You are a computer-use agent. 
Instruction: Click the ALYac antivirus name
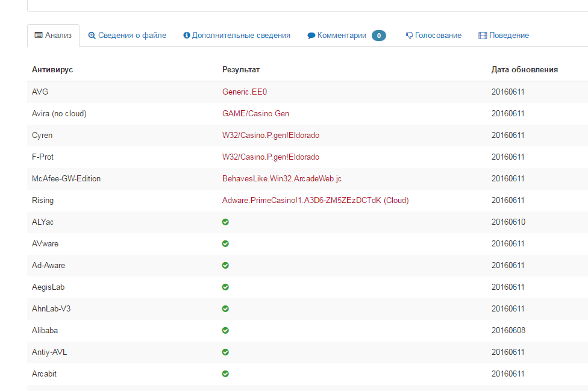click(x=43, y=222)
